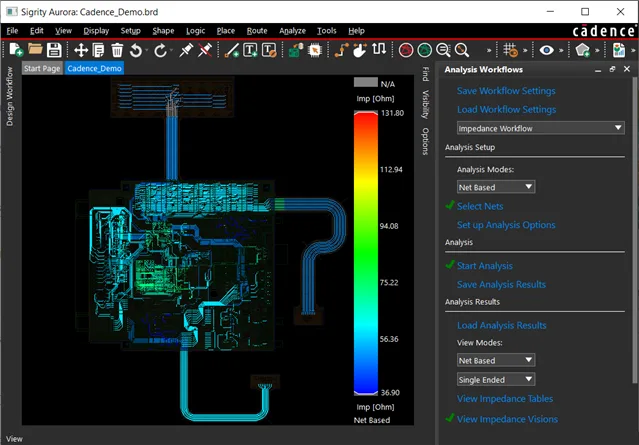Open the Shape menu
Viewport: 639px width, 445px height.
click(163, 31)
